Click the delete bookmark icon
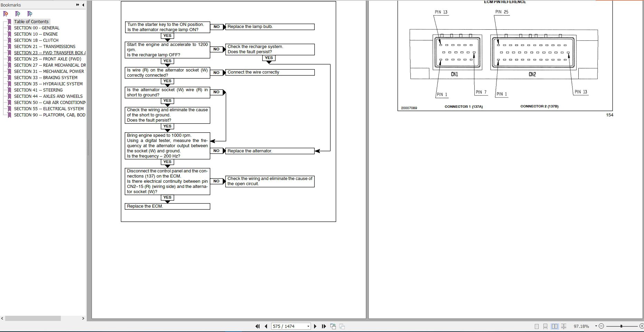Image resolution: width=644 pixels, height=332 pixels. [6, 14]
